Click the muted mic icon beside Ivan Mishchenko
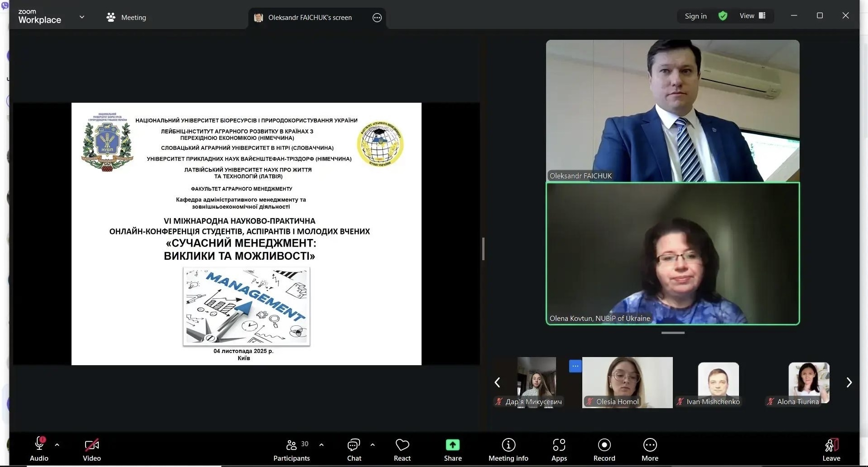Viewport: 868px width, 467px height. 680,401
